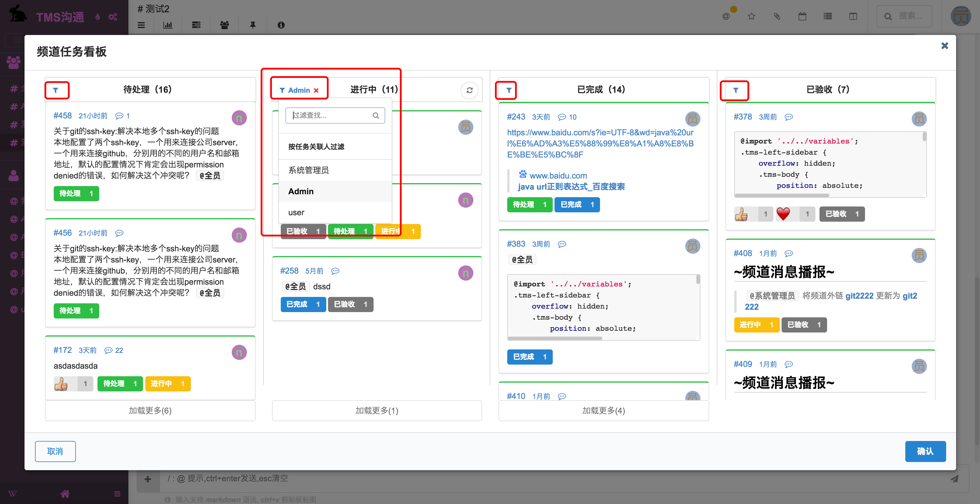Open task #378 link
The image size is (980, 504).
[x=743, y=117]
